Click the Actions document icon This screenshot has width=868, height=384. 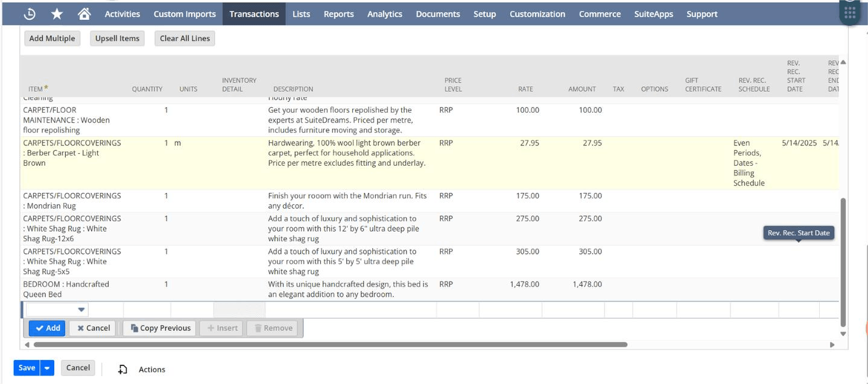[x=122, y=370]
